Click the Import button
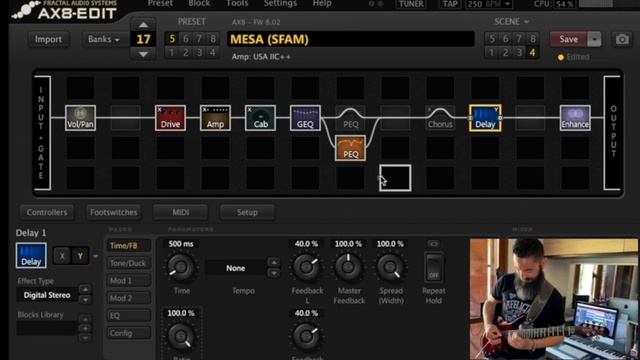 coord(48,39)
